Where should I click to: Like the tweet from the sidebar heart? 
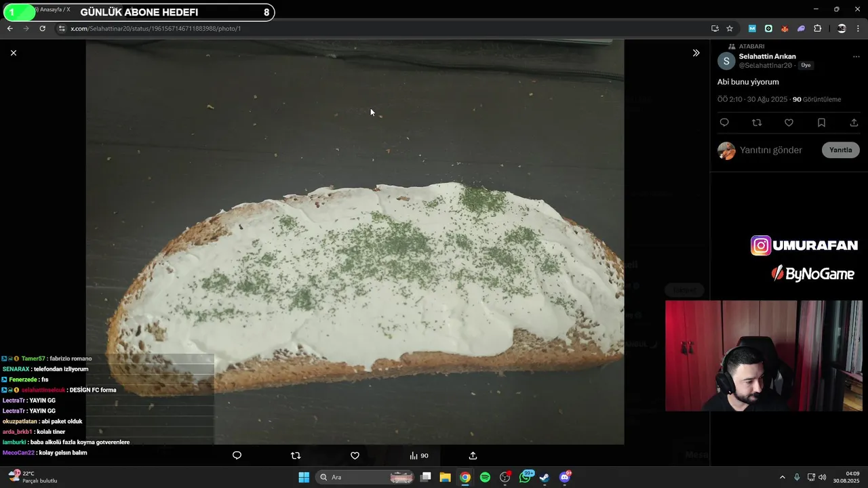[x=789, y=123]
